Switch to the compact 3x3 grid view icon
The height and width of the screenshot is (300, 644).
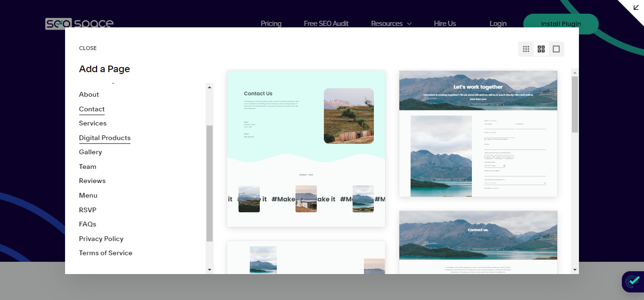pyautogui.click(x=526, y=49)
